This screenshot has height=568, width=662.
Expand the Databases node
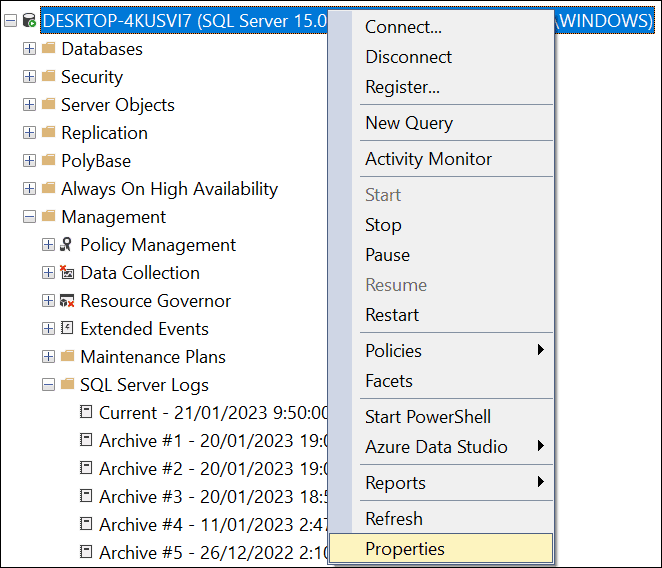click(x=29, y=49)
